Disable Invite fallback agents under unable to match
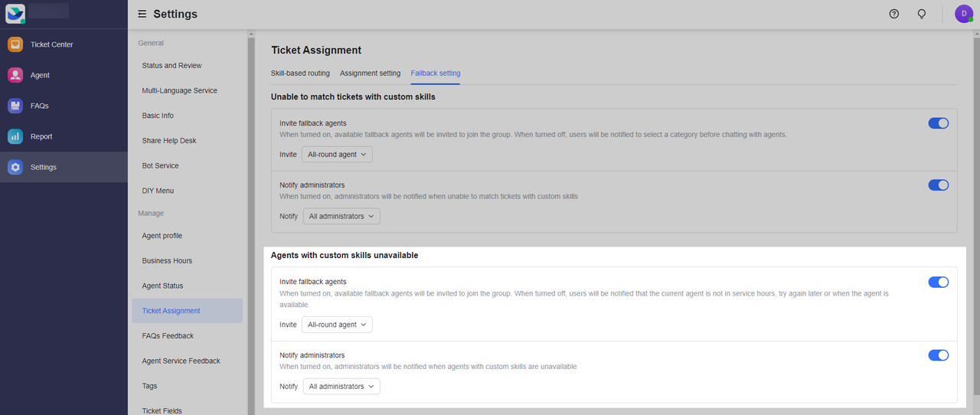This screenshot has width=980, height=415. pyautogui.click(x=939, y=123)
